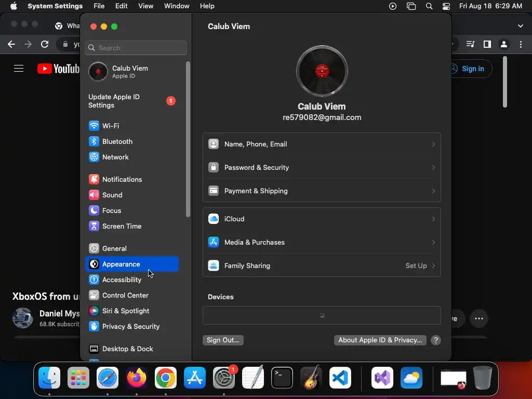
Task: Open the Help menu
Action: point(207,6)
